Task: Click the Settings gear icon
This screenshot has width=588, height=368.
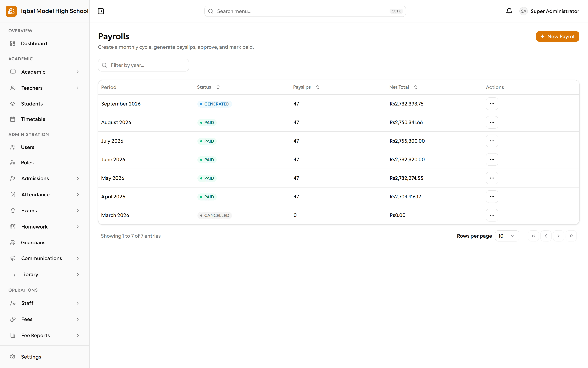Action: [13, 357]
